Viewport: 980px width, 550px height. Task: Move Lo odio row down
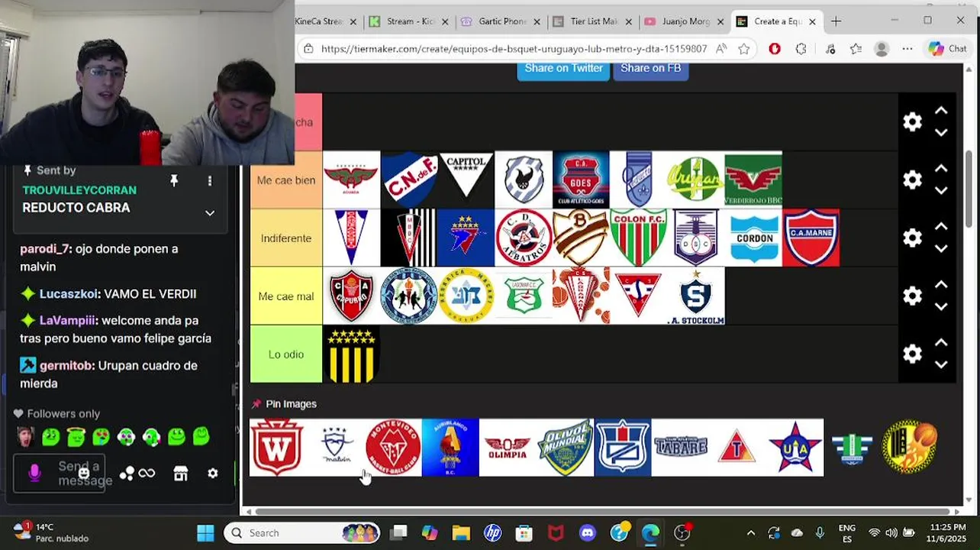pyautogui.click(x=941, y=365)
